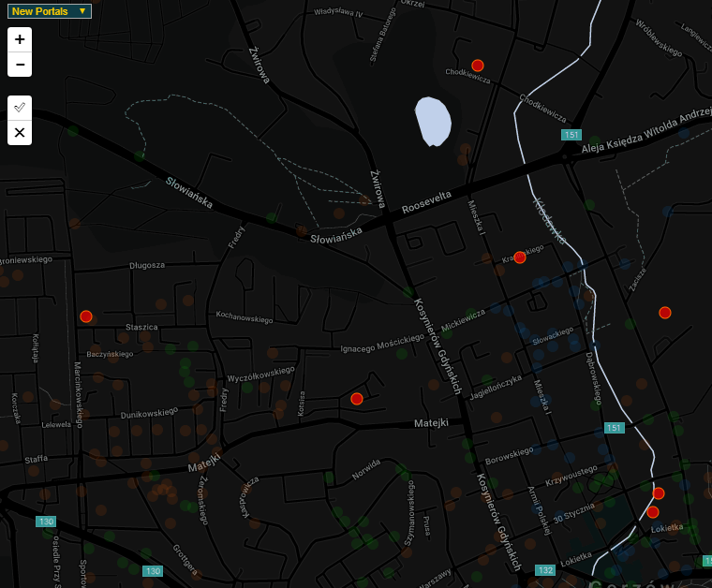Click the 'Krzywoustego' street label
The width and height of the screenshot is (712, 588).
coord(571,476)
